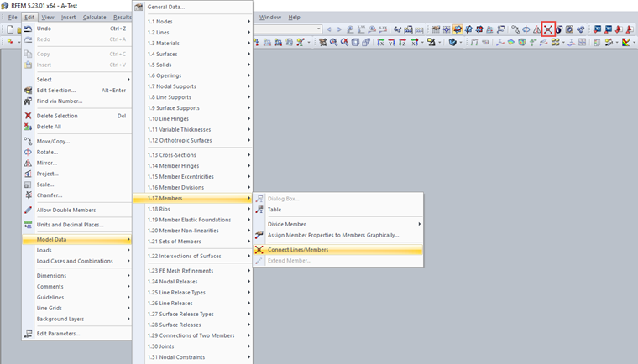Open the Insert menu
The height and width of the screenshot is (364, 638).
tap(68, 17)
